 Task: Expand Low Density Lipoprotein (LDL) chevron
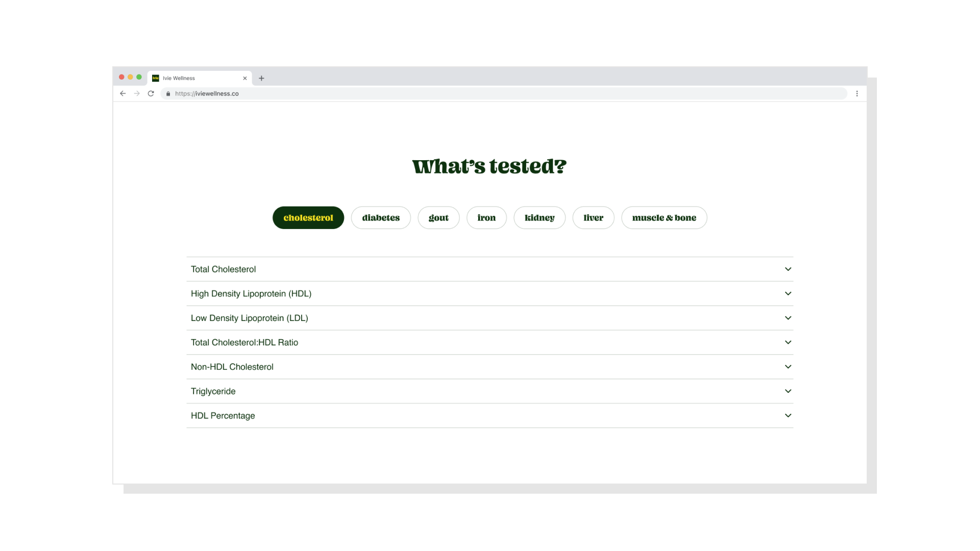click(788, 318)
